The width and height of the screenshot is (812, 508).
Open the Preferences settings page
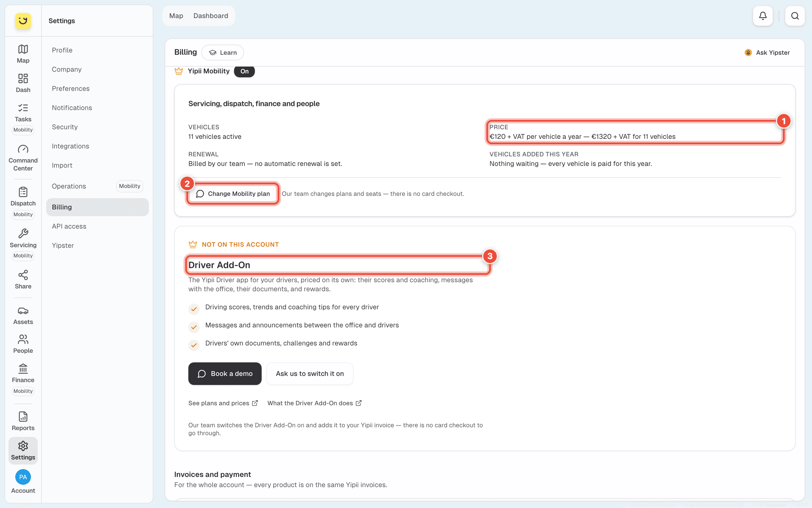click(97, 88)
